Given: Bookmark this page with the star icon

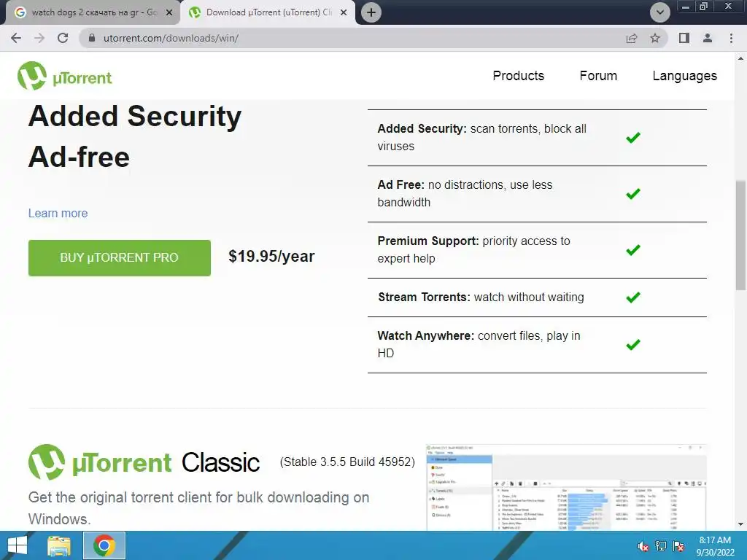Looking at the screenshot, I should [x=655, y=38].
